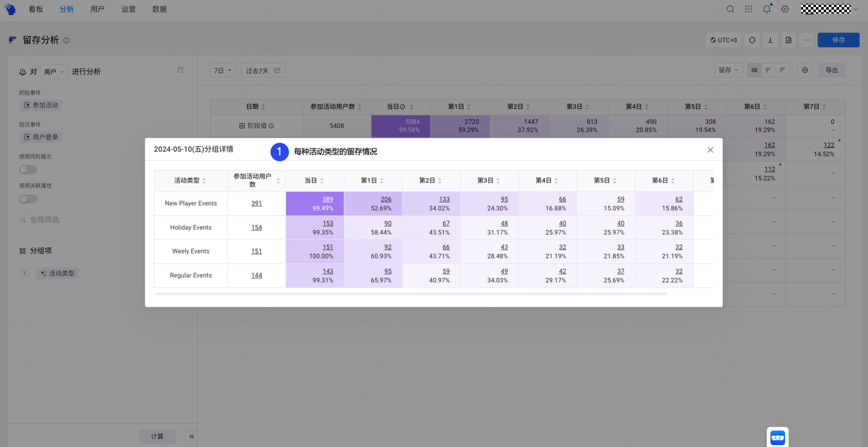The height and width of the screenshot is (447, 868).
Task: Click the info icon beside 留存分析 title
Action: tap(66, 41)
